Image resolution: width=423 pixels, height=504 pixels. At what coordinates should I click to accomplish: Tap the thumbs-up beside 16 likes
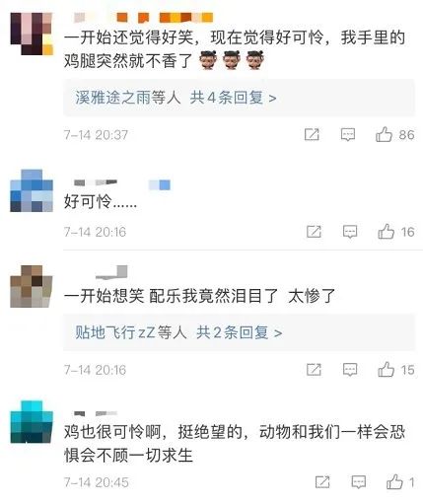(386, 232)
